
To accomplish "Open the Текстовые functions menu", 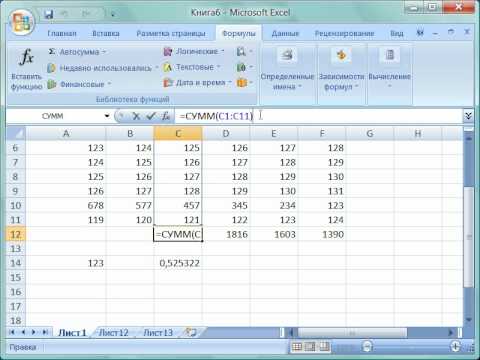I will [x=192, y=67].
